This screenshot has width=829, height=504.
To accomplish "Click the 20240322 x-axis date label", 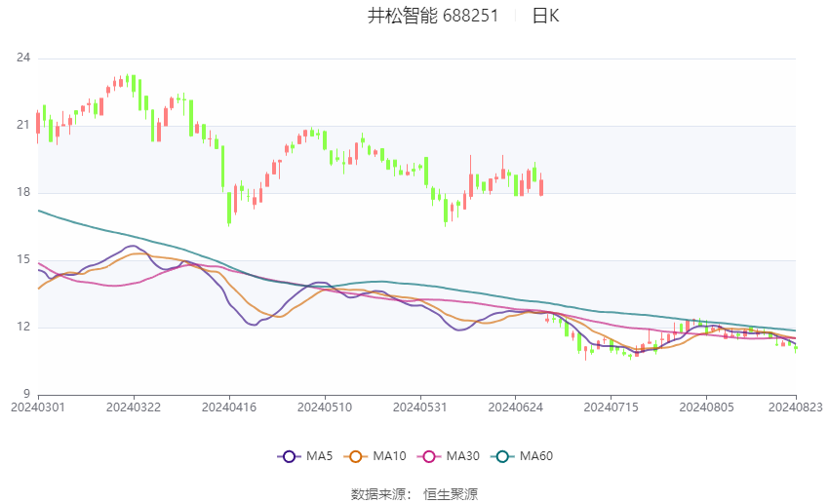I will click(x=134, y=407).
